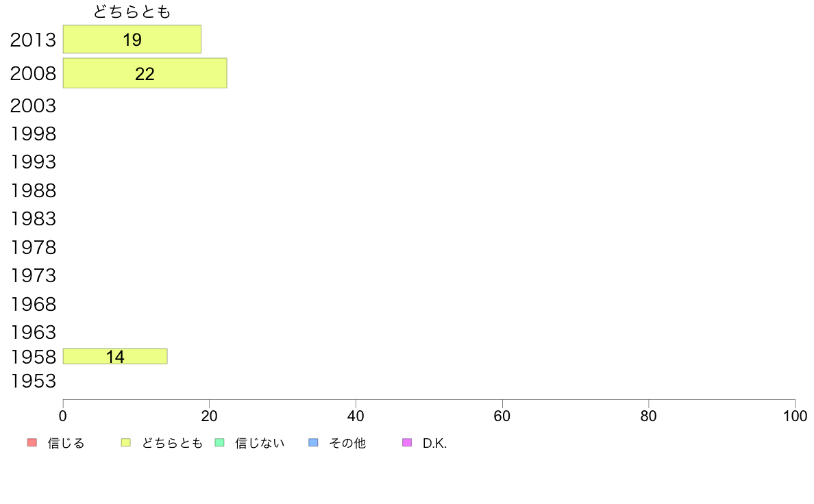The height and width of the screenshot is (504, 814).
Task: Click the どちらとも heading above the bars
Action: point(132,12)
